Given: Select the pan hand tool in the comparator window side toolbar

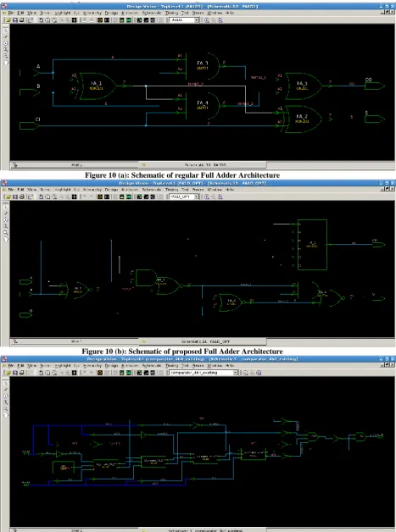Looking at the screenshot, I should pos(6,415).
